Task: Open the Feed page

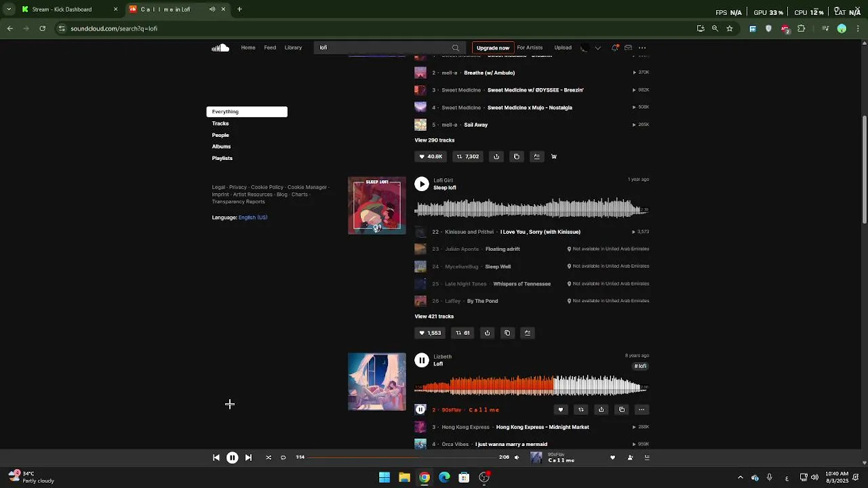Action: pyautogui.click(x=270, y=47)
